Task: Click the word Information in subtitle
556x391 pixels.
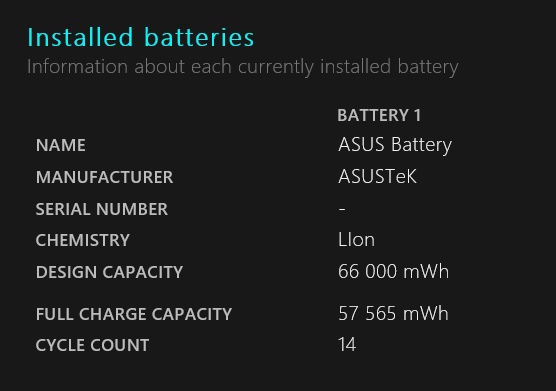Action: [x=77, y=66]
